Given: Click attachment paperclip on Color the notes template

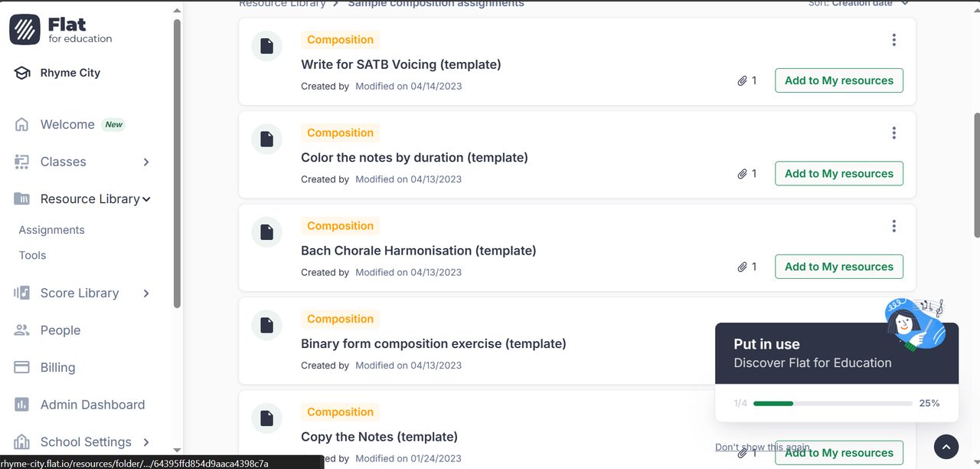Looking at the screenshot, I should 742,174.
